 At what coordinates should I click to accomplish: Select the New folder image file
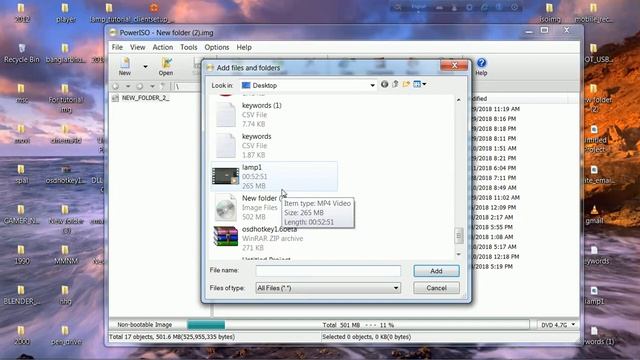tap(247, 207)
